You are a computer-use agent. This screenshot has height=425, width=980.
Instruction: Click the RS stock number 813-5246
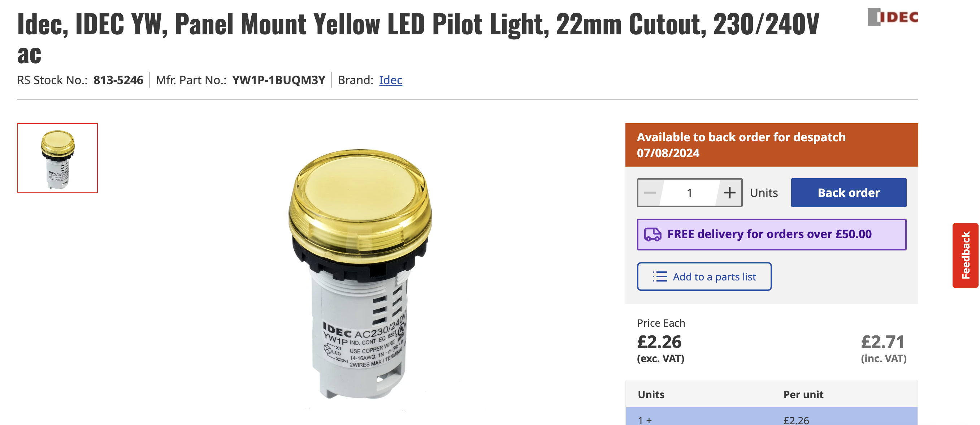pos(118,80)
